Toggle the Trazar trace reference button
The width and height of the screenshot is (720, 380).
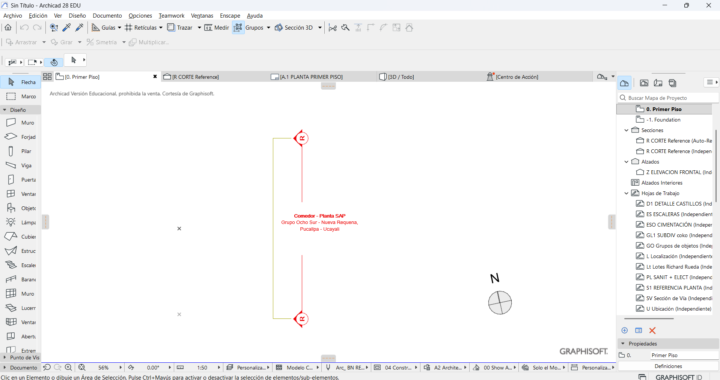(180, 28)
